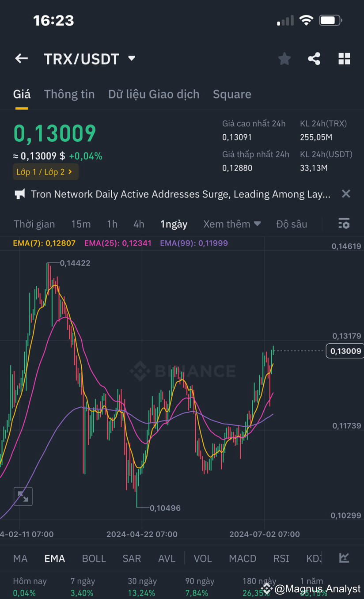Expand chart to fullscreen icon
This screenshot has width=364, height=599.
pos(23,497)
